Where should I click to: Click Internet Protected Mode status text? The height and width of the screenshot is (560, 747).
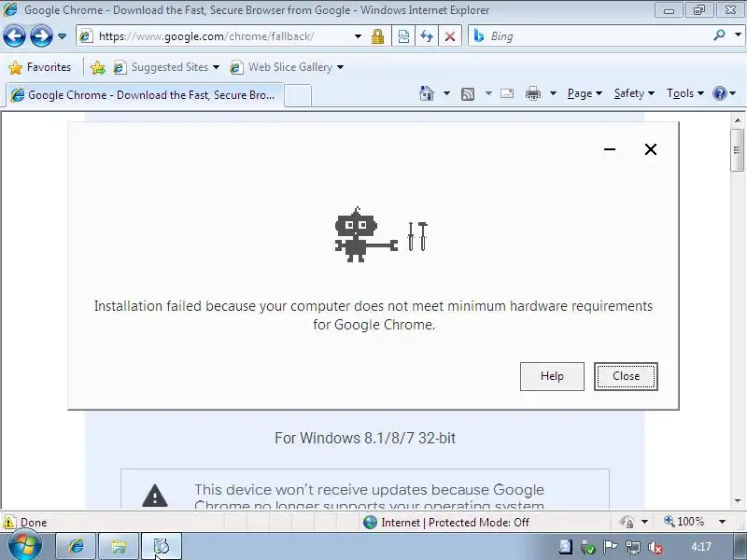coord(455,523)
